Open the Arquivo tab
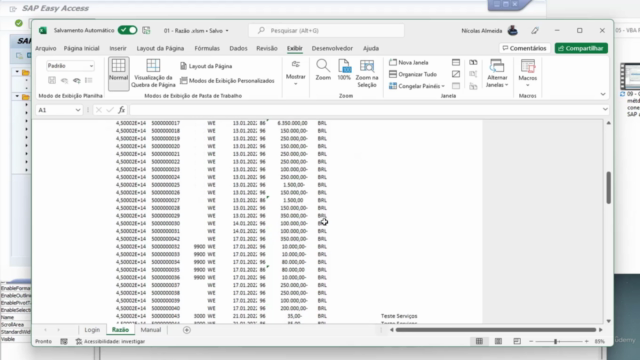The height and width of the screenshot is (360, 640). pos(46,48)
